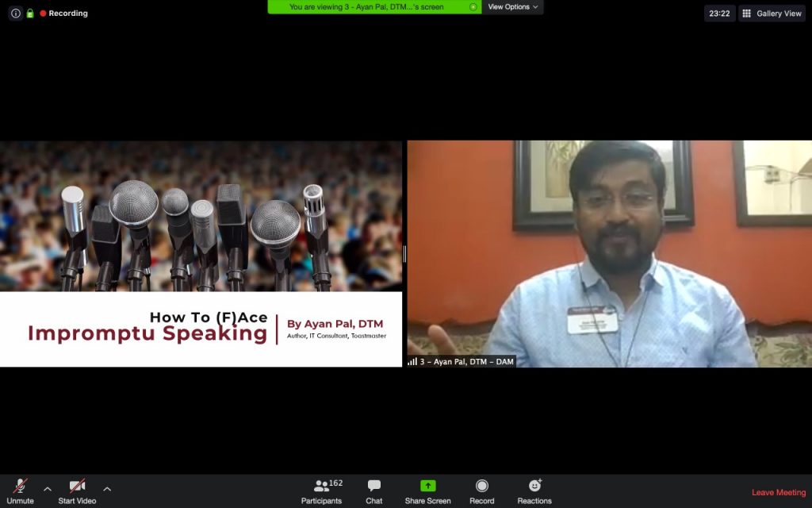Click the signal strength icon on name label
This screenshot has width=812, height=508.
[x=412, y=361]
